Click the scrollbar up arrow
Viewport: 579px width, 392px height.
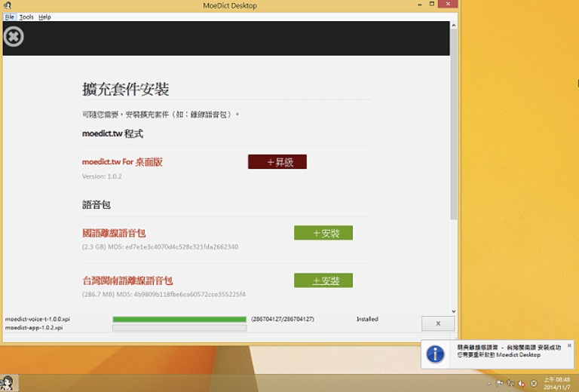click(x=454, y=26)
